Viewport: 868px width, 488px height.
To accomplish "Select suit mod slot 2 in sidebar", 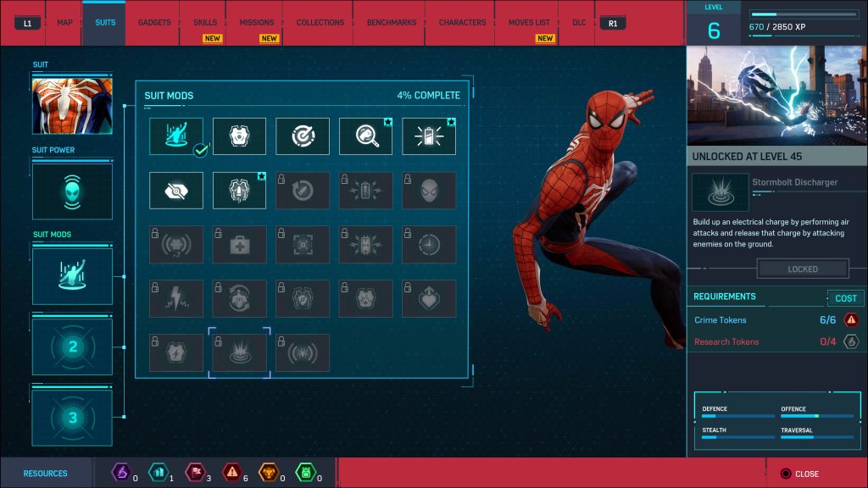I will click(72, 346).
